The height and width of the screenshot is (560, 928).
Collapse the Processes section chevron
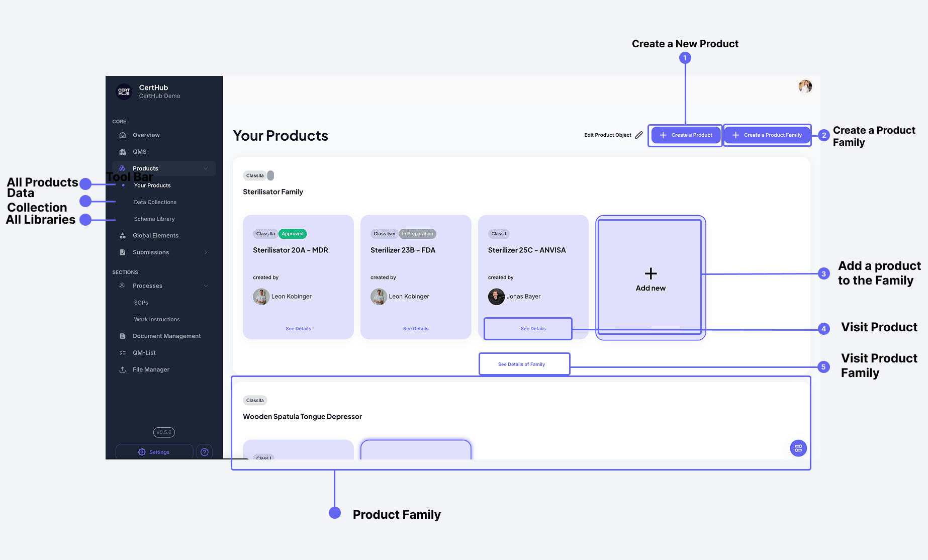coord(206,286)
